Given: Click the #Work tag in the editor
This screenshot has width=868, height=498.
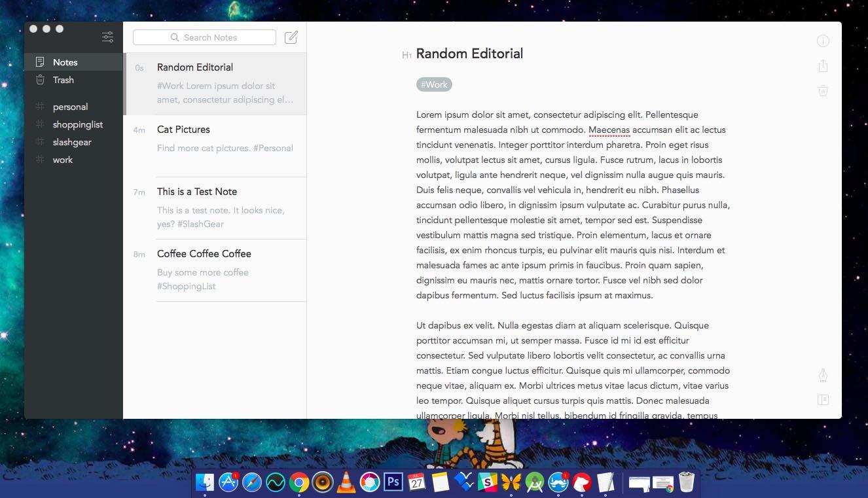Looking at the screenshot, I should [434, 84].
